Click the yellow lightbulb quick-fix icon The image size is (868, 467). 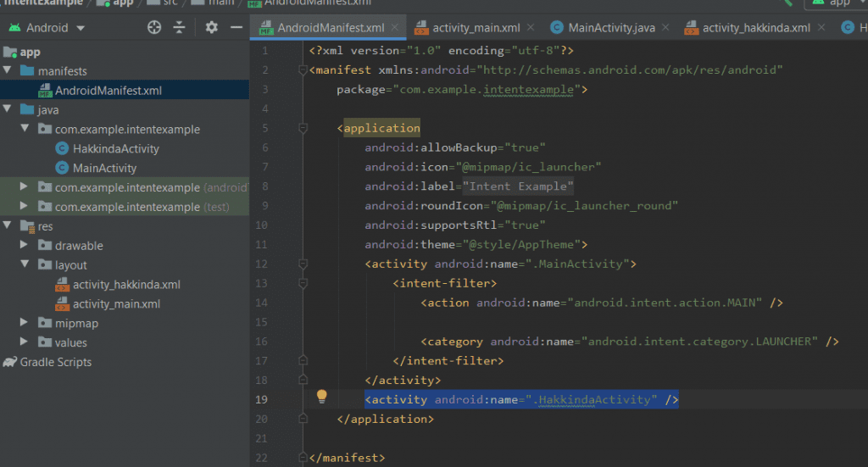[x=322, y=397]
